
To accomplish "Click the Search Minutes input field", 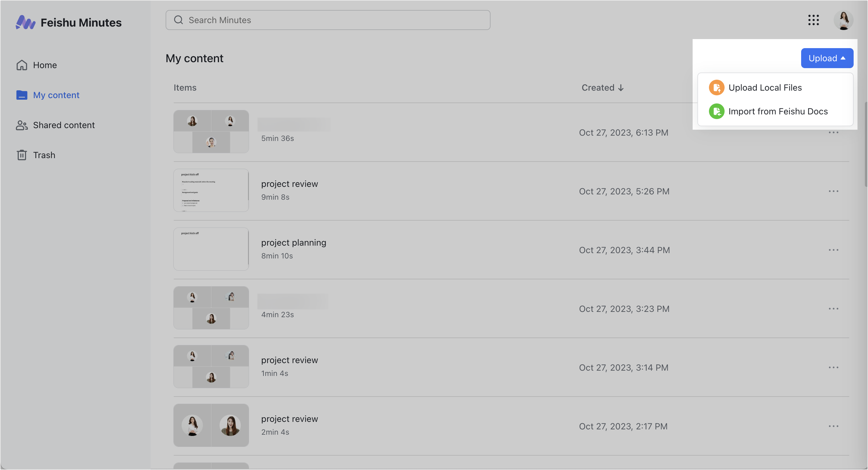I will 327,20.
